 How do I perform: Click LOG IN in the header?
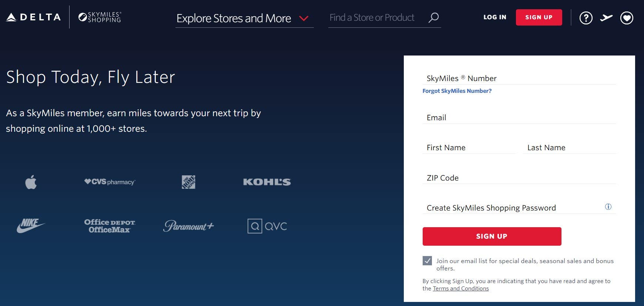pos(495,17)
